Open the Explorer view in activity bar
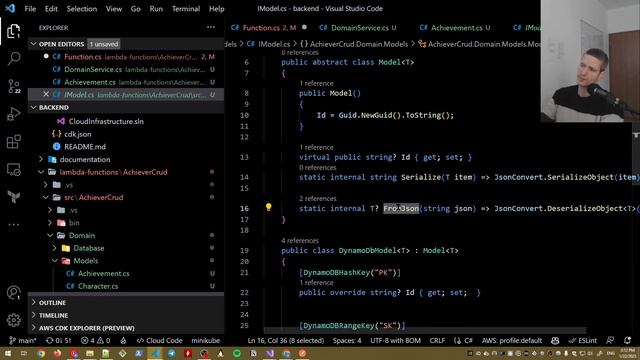Screen dimensions: 640x360 tap(13, 31)
